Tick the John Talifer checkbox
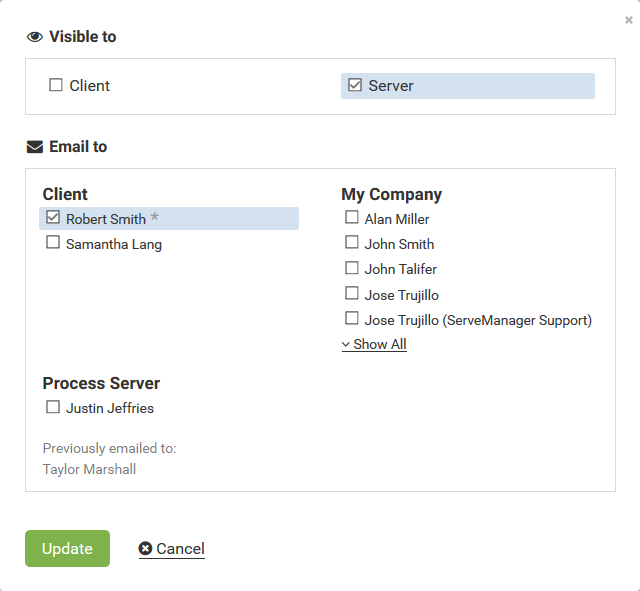The image size is (640, 591). point(352,268)
